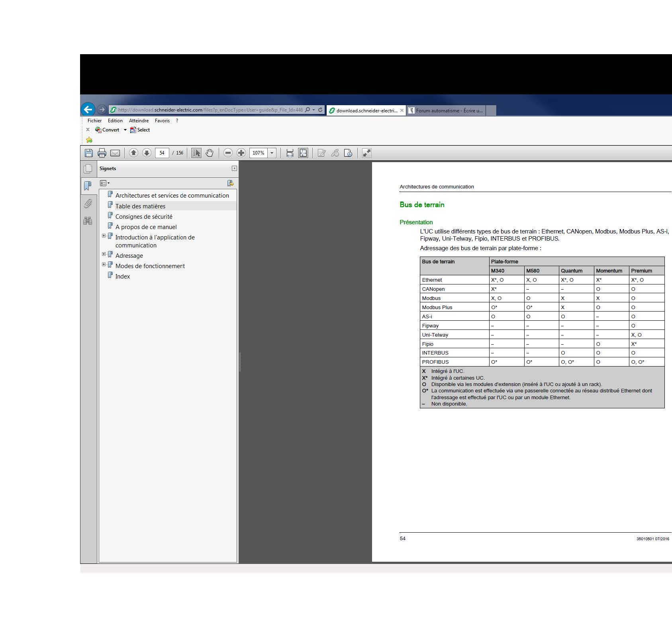This screenshot has height=643, width=672.
Task: Select the Hand pan tool
Action: 210,153
